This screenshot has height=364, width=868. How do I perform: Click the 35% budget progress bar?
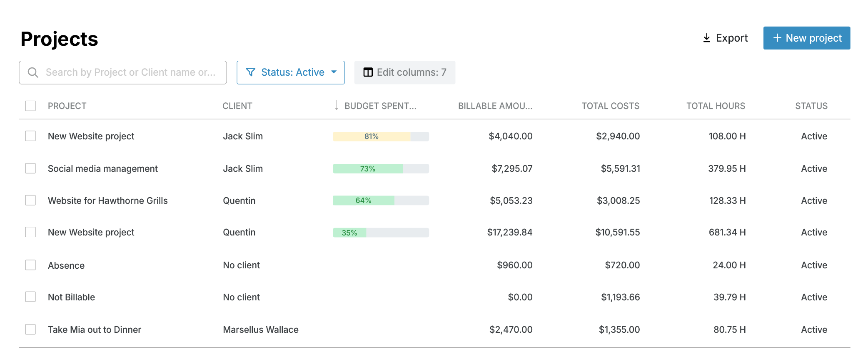tap(381, 233)
